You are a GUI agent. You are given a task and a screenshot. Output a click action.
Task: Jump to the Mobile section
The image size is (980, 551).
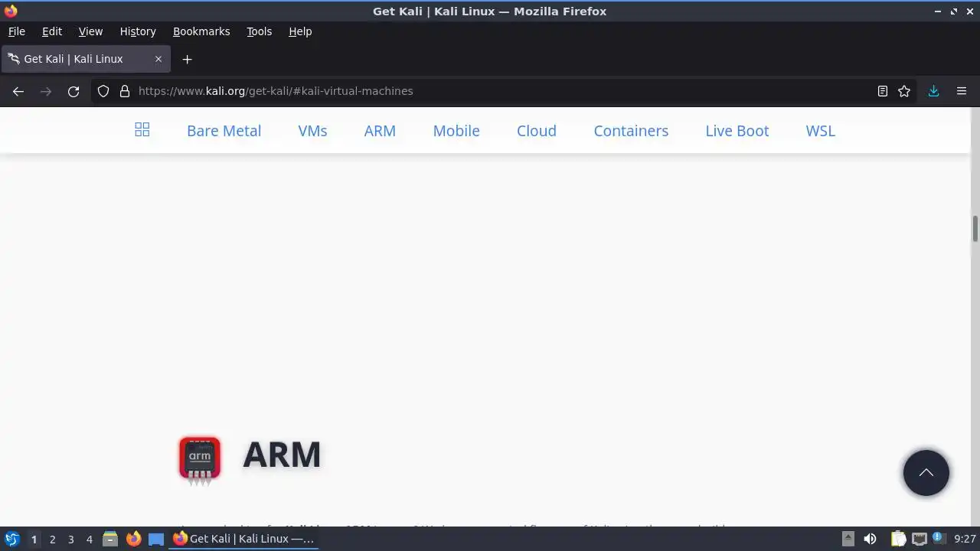pyautogui.click(x=456, y=131)
